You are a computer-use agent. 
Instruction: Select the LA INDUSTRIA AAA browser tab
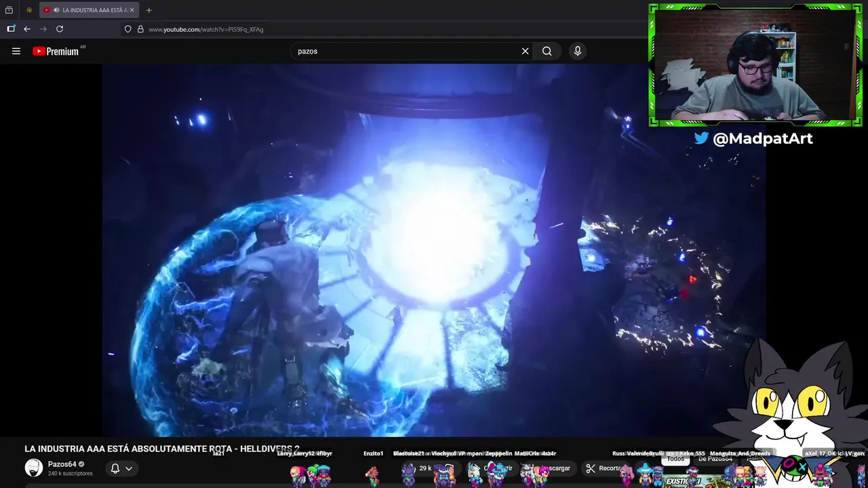tap(90, 10)
